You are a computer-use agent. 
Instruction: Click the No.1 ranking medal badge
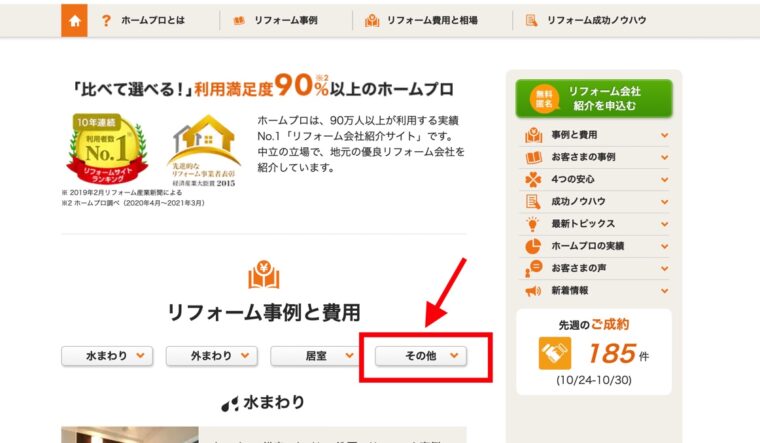pyautogui.click(x=107, y=149)
